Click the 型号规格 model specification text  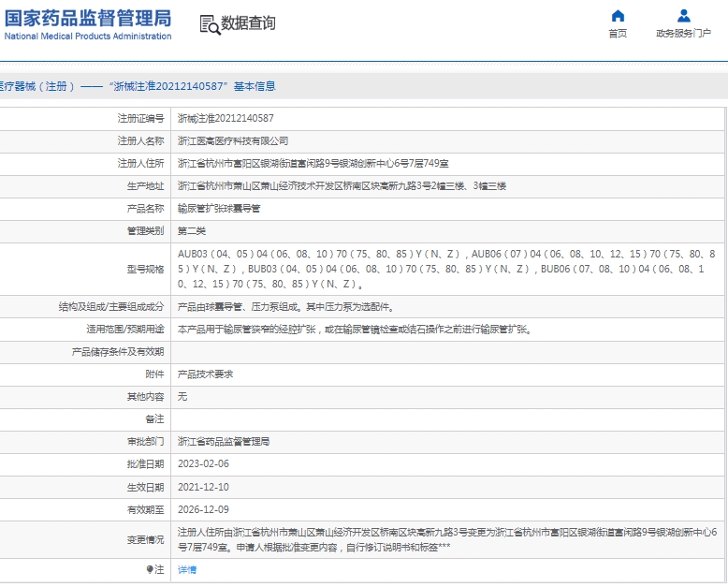[x=446, y=269]
